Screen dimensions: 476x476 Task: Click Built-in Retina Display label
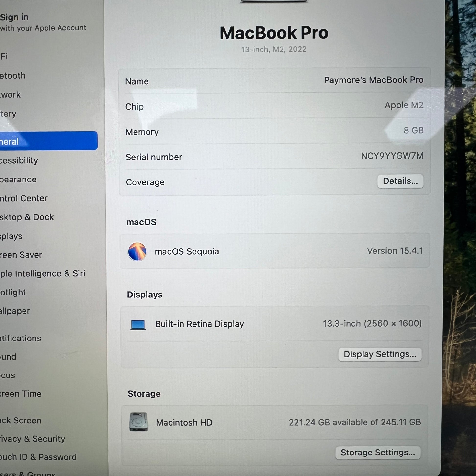200,324
